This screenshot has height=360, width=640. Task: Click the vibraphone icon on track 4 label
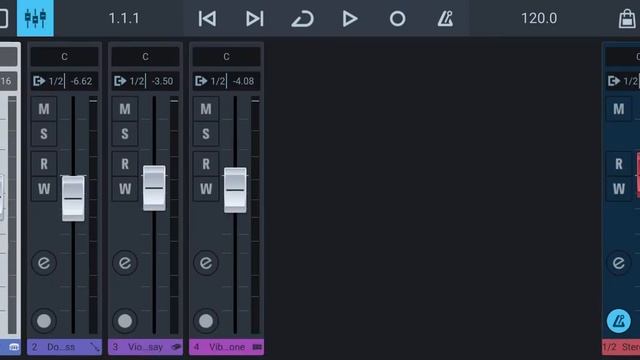[x=257, y=347]
